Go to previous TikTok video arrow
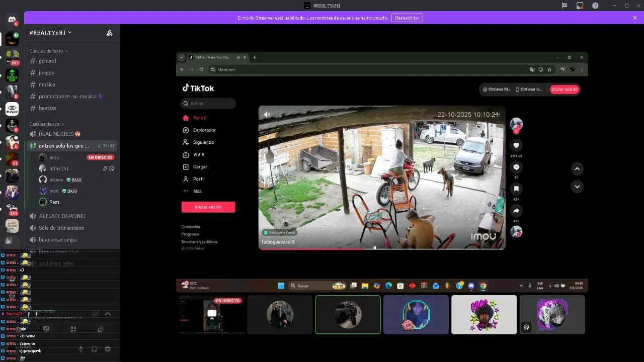This screenshot has height=362, width=644. [577, 169]
